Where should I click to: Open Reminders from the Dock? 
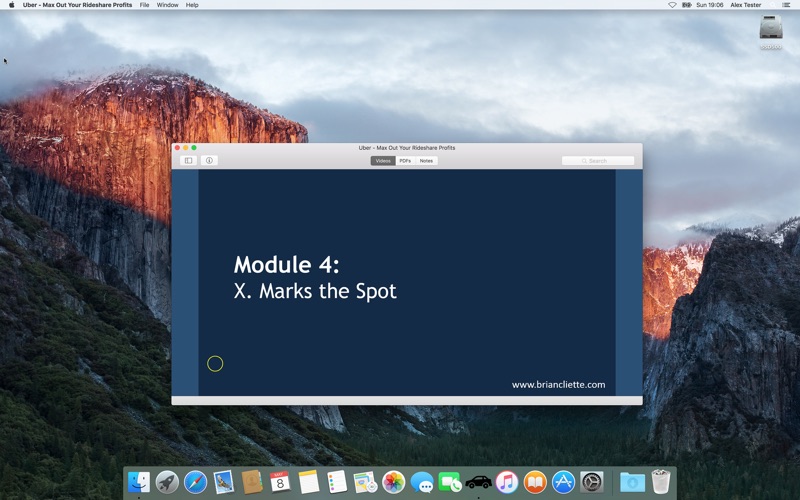(337, 482)
